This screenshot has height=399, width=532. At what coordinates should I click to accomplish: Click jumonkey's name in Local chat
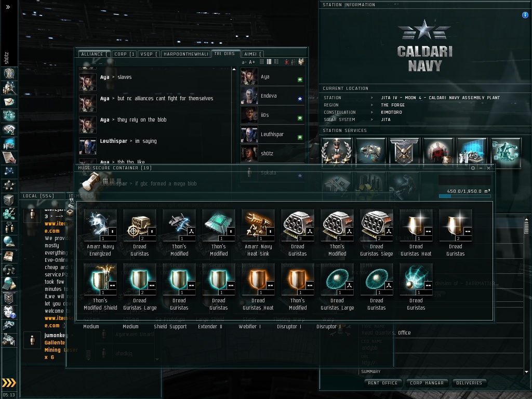56,335
